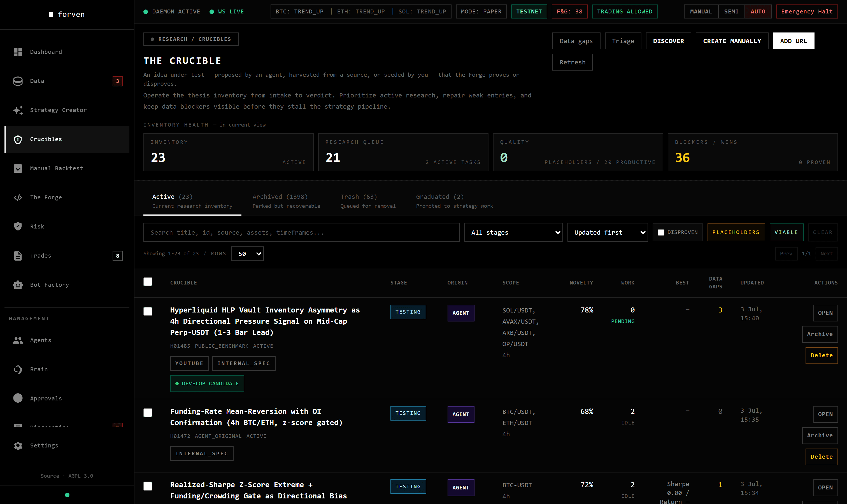Go to Strategy Creator in sidebar

(67, 110)
